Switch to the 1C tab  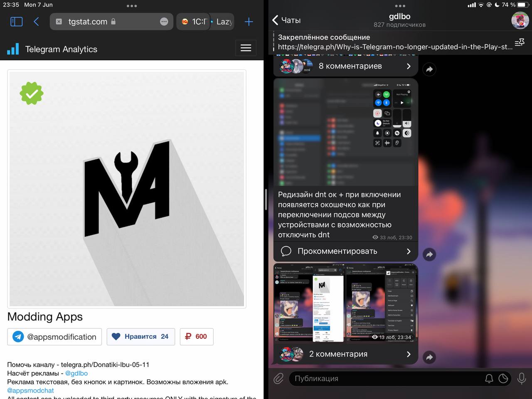194,22
